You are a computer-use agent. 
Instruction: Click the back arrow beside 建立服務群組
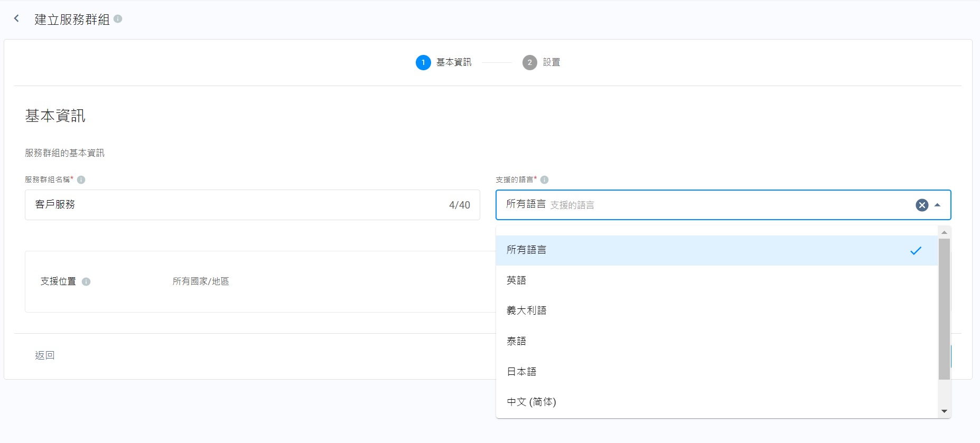16,19
